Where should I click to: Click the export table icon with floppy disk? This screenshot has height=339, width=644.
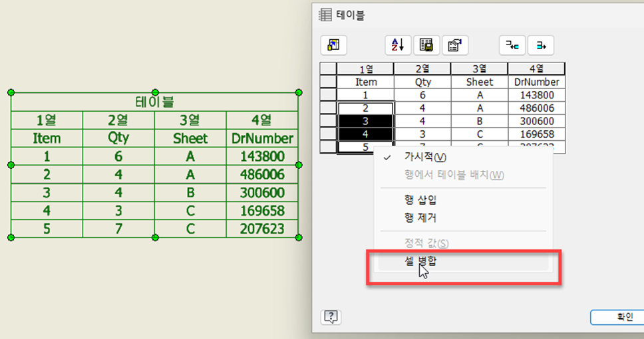pyautogui.click(x=426, y=45)
